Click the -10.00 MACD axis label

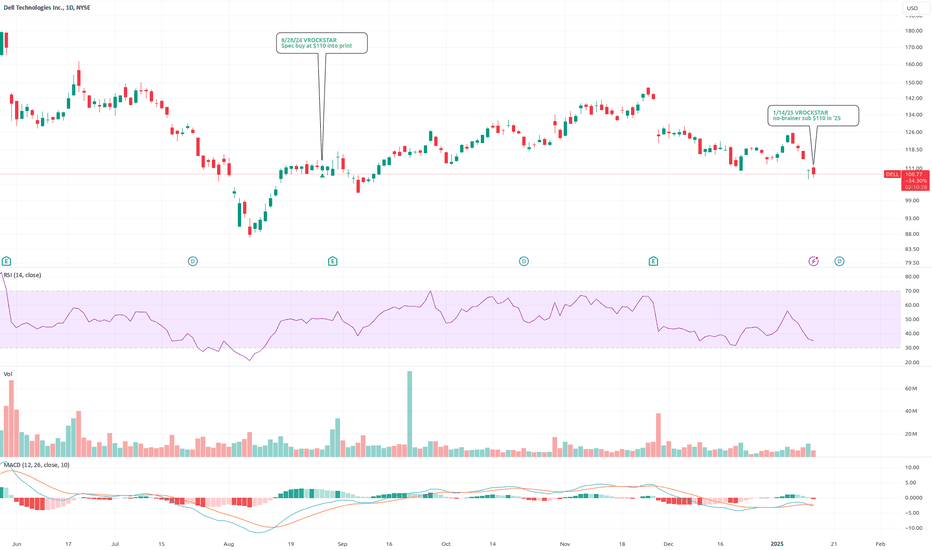912,528
